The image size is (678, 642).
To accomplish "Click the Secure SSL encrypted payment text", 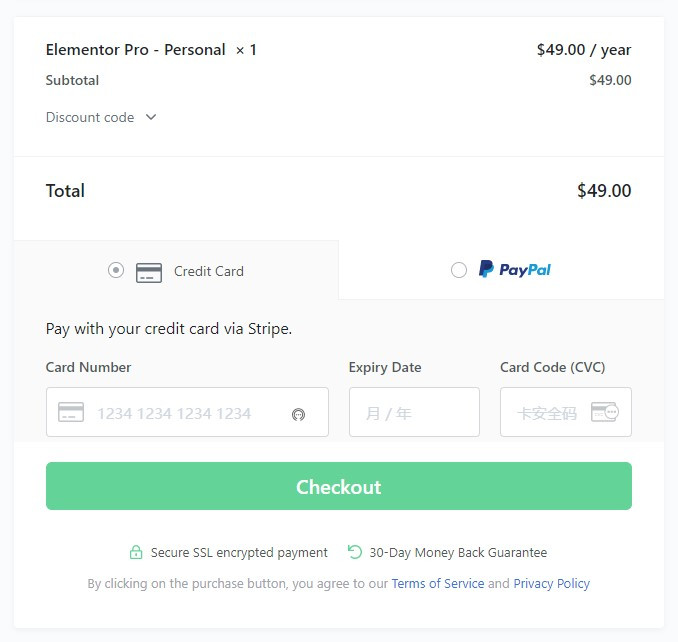I will pyautogui.click(x=239, y=553).
